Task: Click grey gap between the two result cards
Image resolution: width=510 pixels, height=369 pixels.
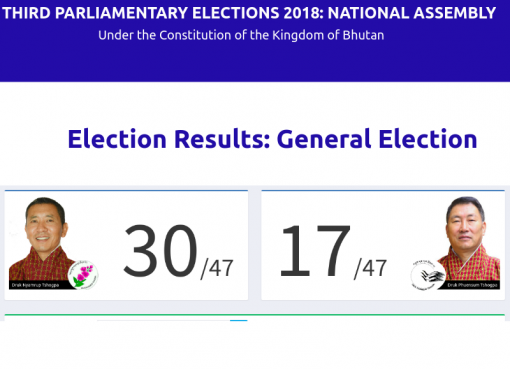Action: [x=255, y=245]
